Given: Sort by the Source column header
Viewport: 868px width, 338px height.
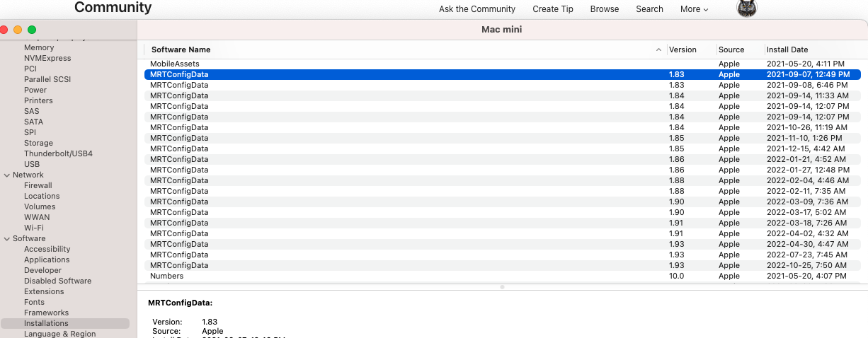Looking at the screenshot, I should point(731,49).
